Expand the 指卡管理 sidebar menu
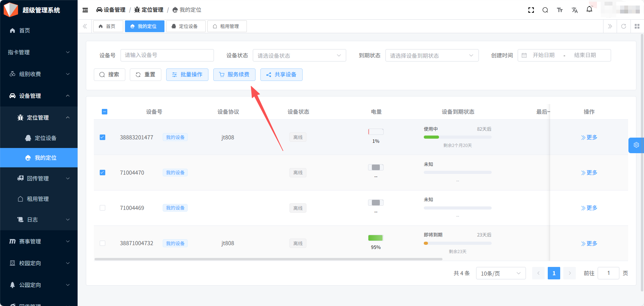This screenshot has width=644, height=306. click(39, 52)
